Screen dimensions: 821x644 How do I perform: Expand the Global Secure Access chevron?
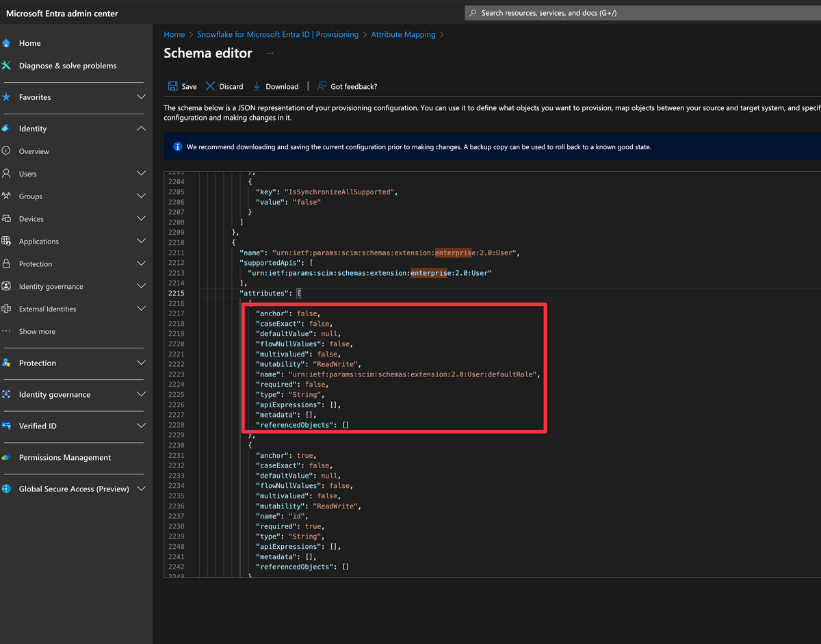coord(141,489)
